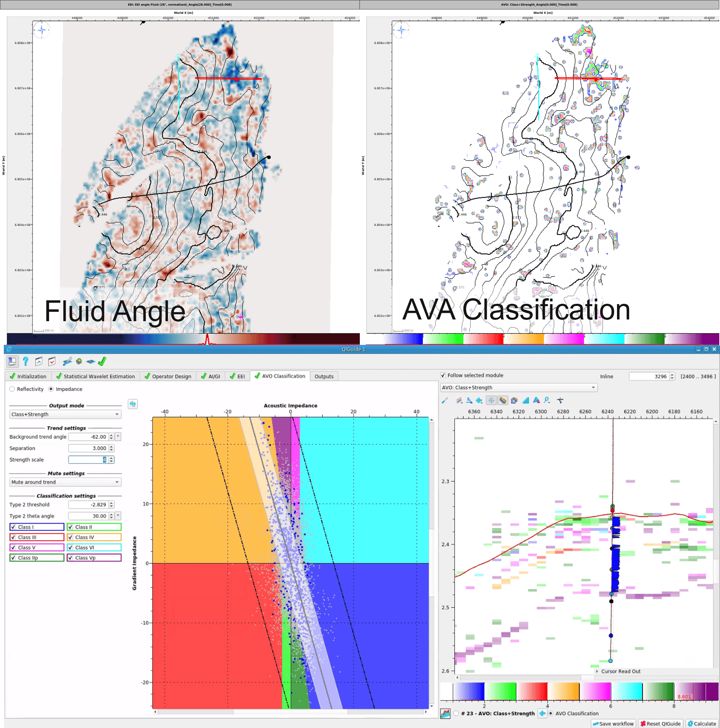Toggle the Follow selected module checkbox
Screen dimensions: 720x728
tap(443, 375)
